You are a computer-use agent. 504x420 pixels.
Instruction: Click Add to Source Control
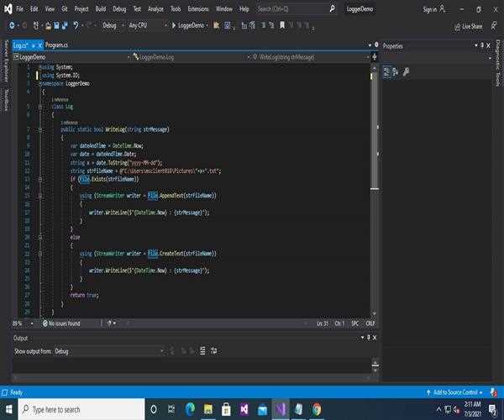pos(455,392)
